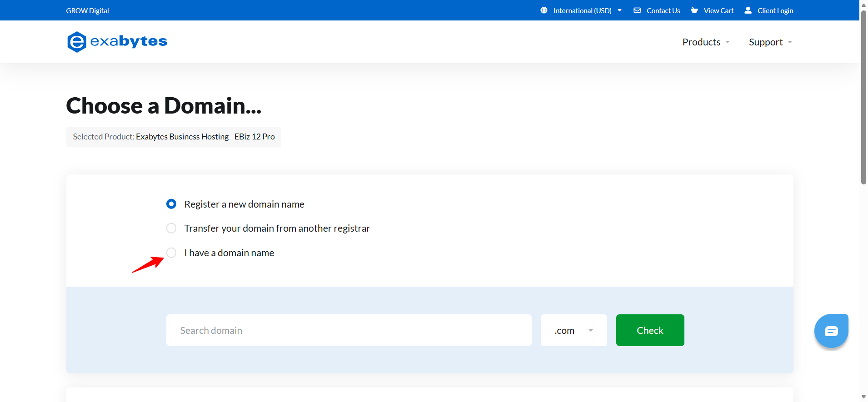
Task: Open the live chat bubble
Action: click(831, 331)
